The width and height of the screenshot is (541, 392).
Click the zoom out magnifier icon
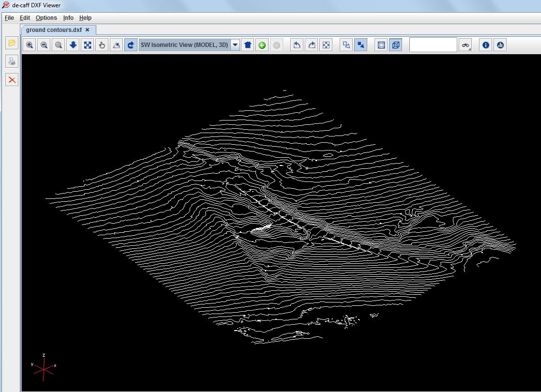(x=44, y=45)
